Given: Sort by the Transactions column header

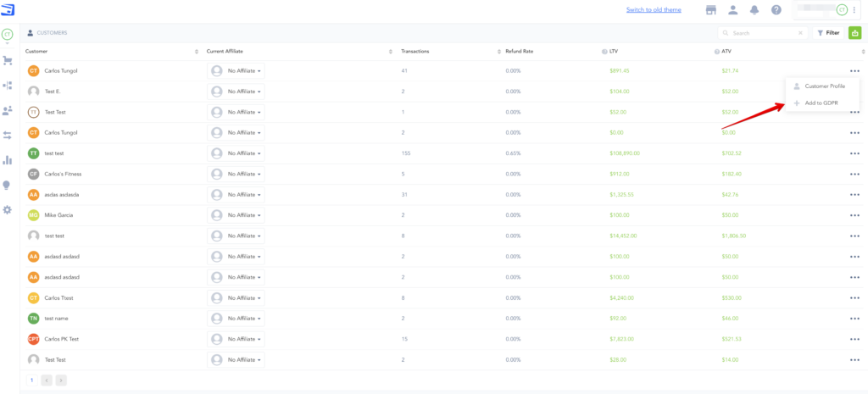Looking at the screenshot, I should point(415,52).
